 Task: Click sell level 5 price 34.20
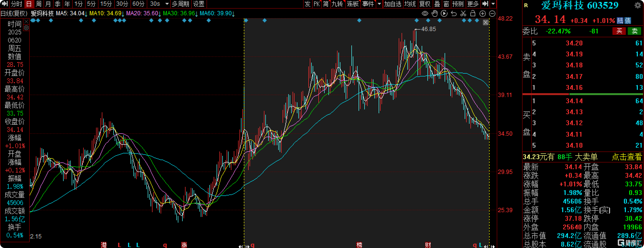click(574, 43)
